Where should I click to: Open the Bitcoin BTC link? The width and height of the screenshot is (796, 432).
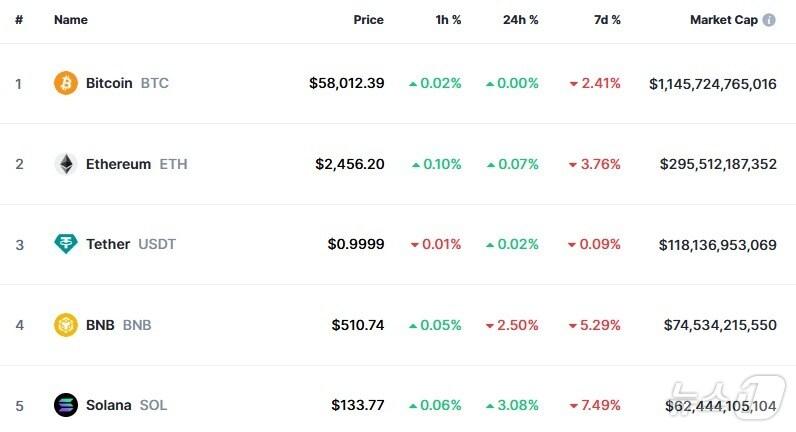tap(126, 83)
